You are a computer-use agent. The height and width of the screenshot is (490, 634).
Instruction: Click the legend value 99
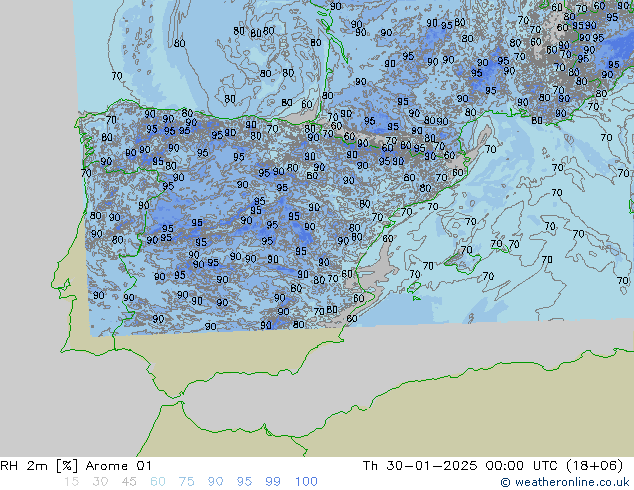point(273,482)
